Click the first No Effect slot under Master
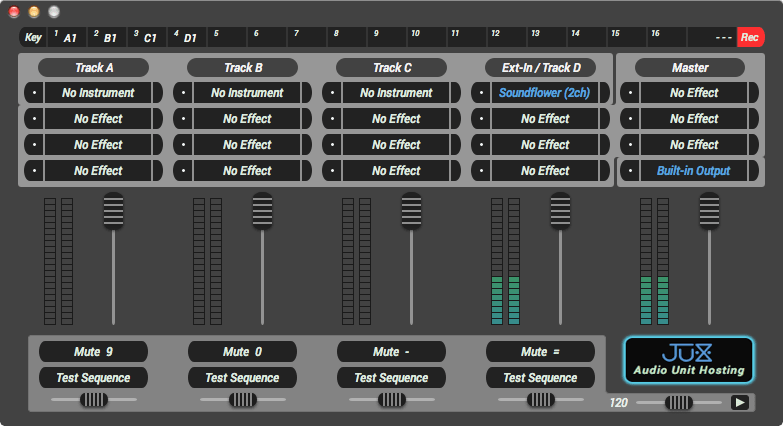This screenshot has height=426, width=783. point(693,93)
